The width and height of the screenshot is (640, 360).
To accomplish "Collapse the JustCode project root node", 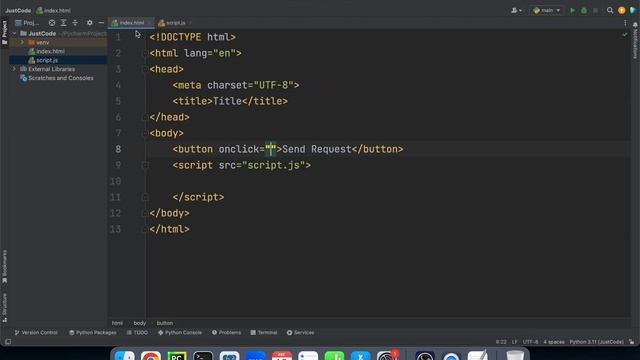I will pyautogui.click(x=15, y=33).
